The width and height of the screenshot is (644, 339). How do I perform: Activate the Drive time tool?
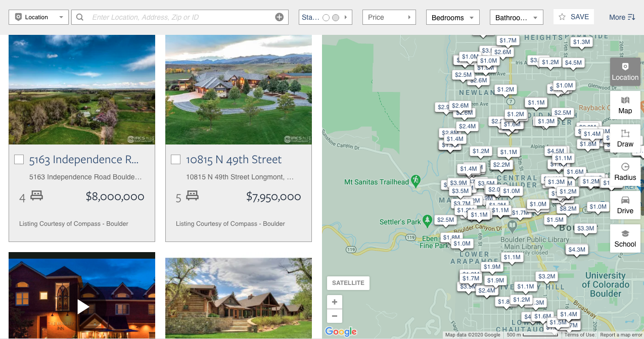coord(625,205)
